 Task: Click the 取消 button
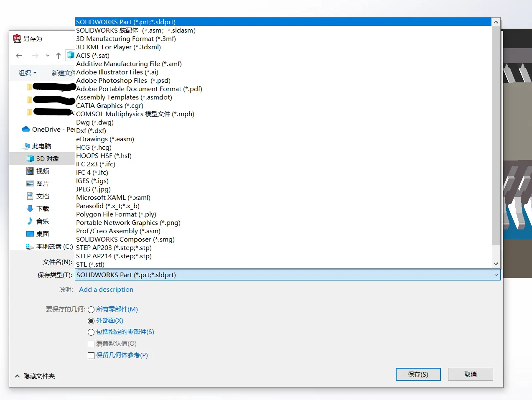tap(471, 374)
